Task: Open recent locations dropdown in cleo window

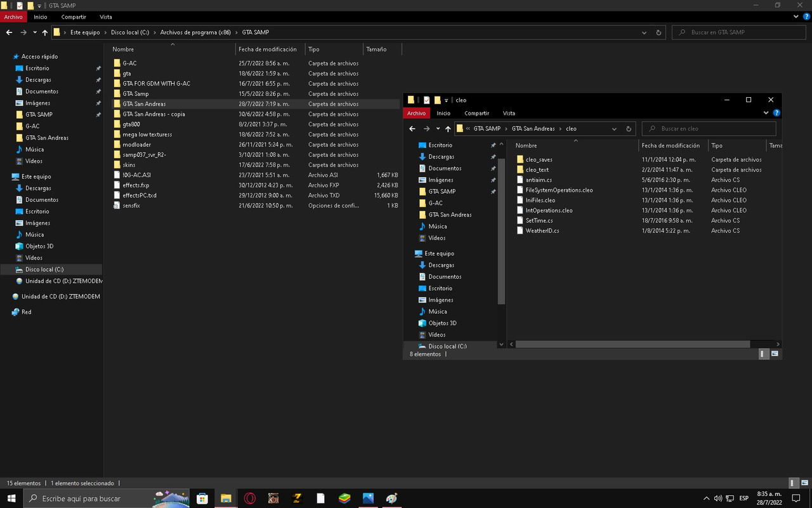Action: click(438, 129)
